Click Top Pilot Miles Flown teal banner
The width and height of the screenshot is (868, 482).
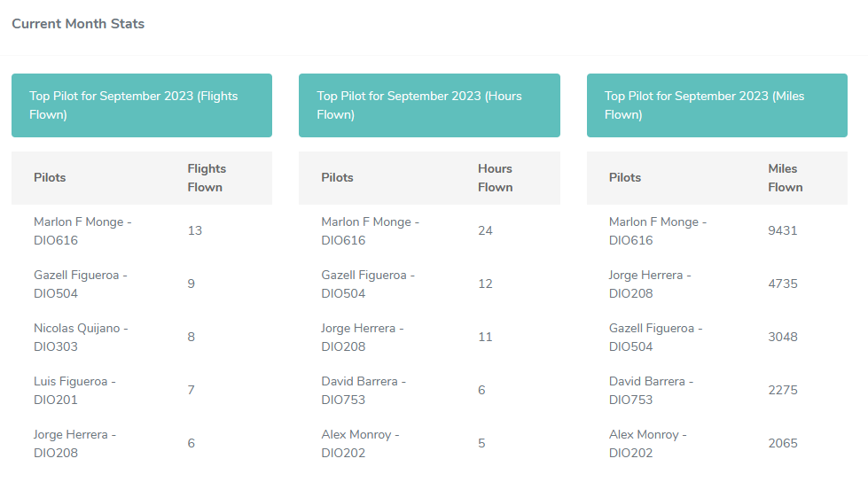[716, 105]
